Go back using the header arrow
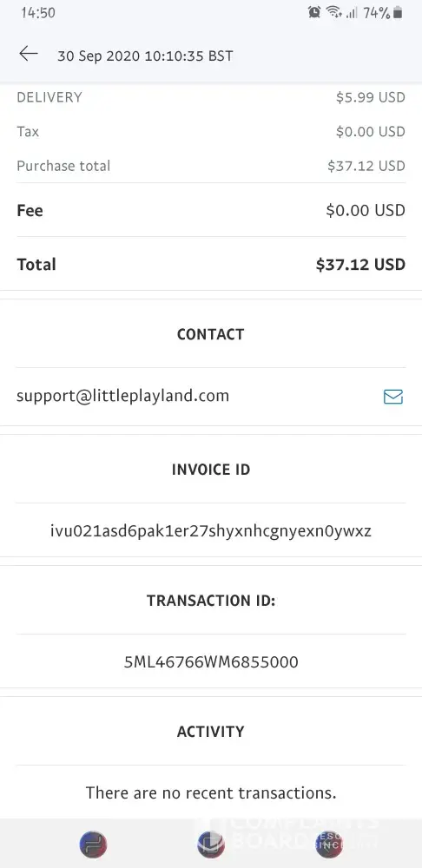The width and height of the screenshot is (422, 868). pos(29,54)
